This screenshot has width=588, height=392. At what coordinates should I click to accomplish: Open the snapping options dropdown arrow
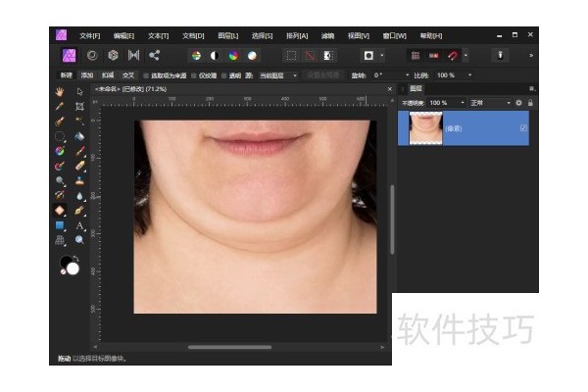coord(465,56)
